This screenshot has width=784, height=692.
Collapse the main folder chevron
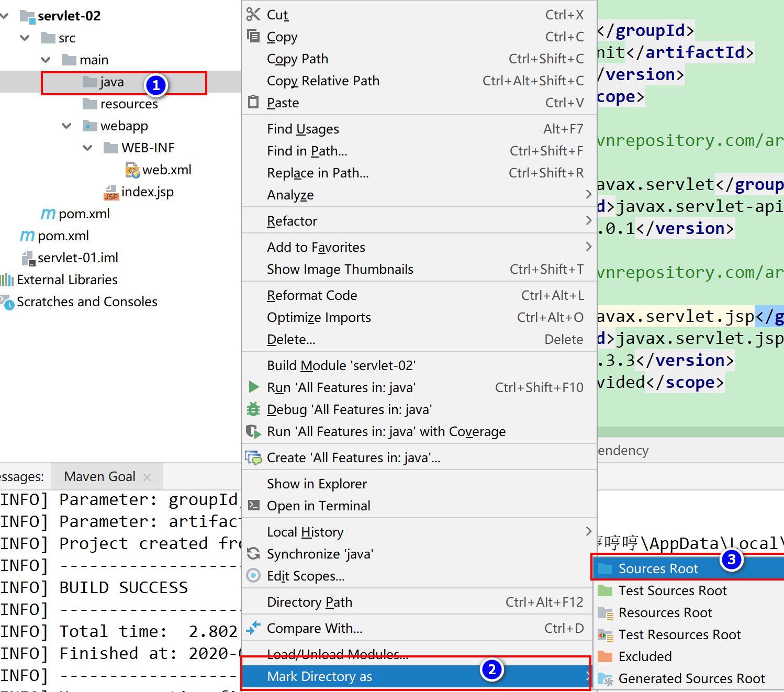click(46, 60)
